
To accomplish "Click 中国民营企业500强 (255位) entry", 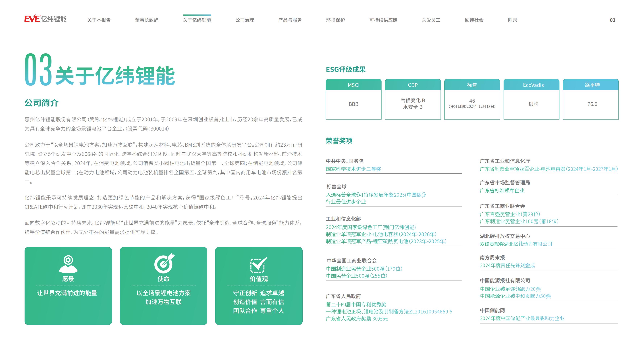I will click(x=356, y=276).
